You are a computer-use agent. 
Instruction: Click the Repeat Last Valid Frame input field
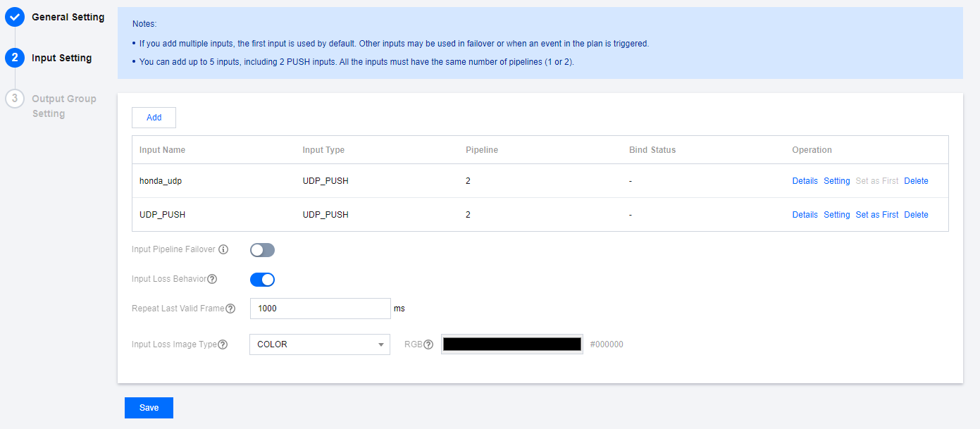[x=320, y=309]
